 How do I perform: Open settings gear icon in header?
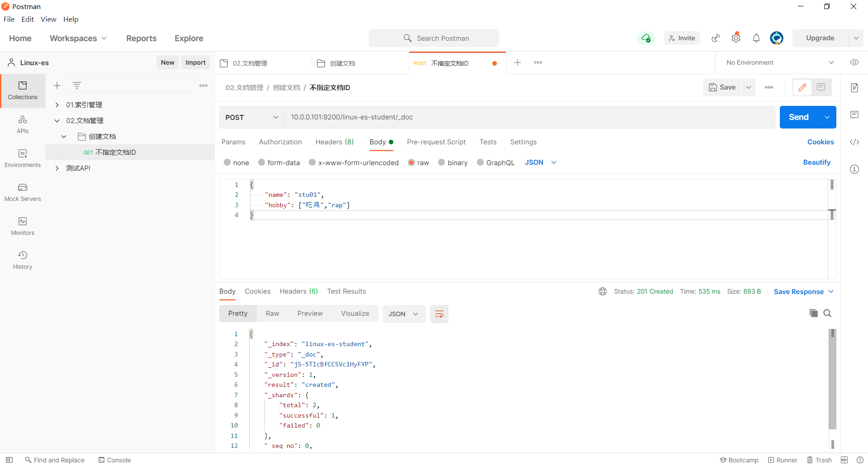736,38
